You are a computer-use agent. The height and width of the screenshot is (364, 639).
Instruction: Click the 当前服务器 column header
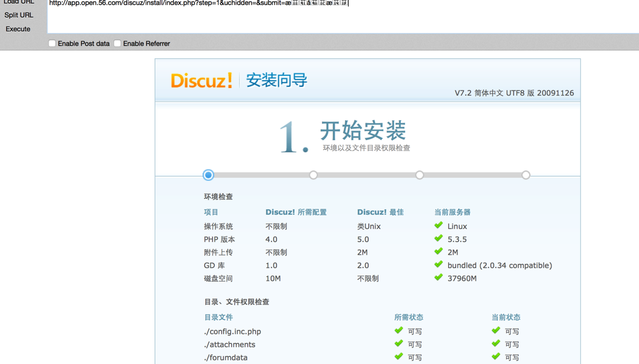(x=453, y=212)
